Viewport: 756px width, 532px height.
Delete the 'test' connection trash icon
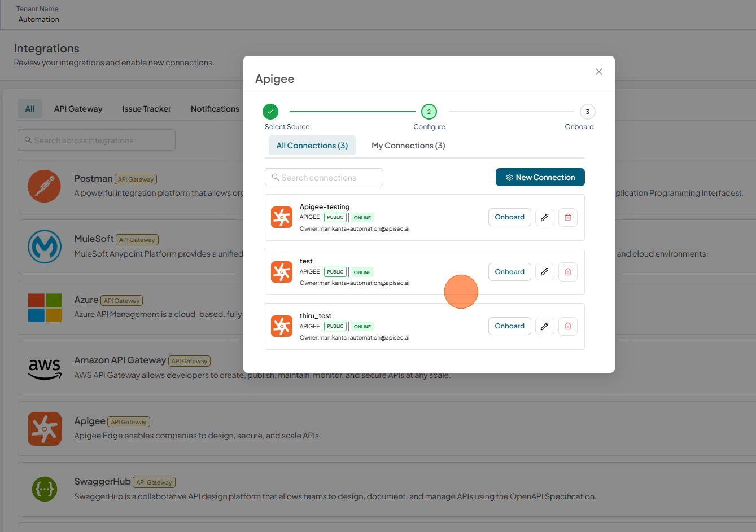tap(568, 272)
